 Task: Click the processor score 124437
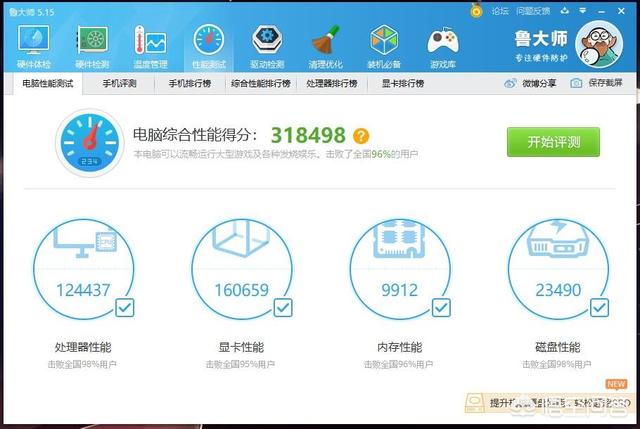point(83,290)
